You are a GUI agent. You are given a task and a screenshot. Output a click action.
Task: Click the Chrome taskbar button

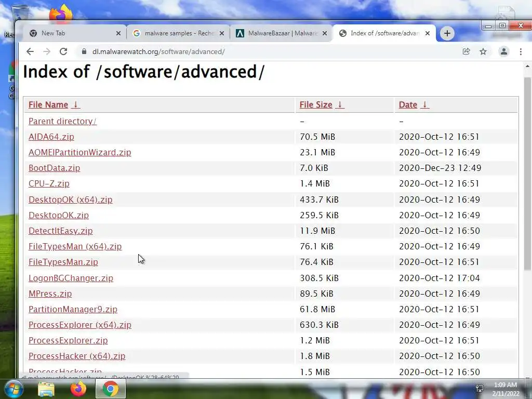[x=111, y=389]
